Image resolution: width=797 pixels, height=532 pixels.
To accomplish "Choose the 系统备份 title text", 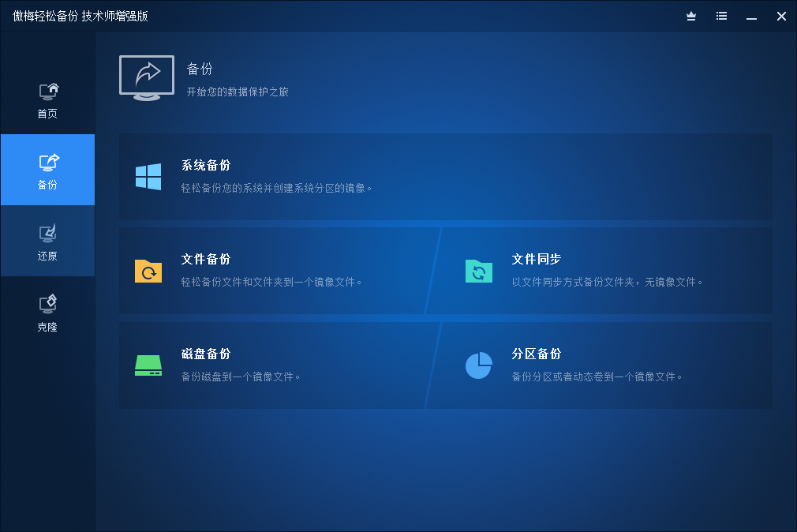I will (206, 165).
